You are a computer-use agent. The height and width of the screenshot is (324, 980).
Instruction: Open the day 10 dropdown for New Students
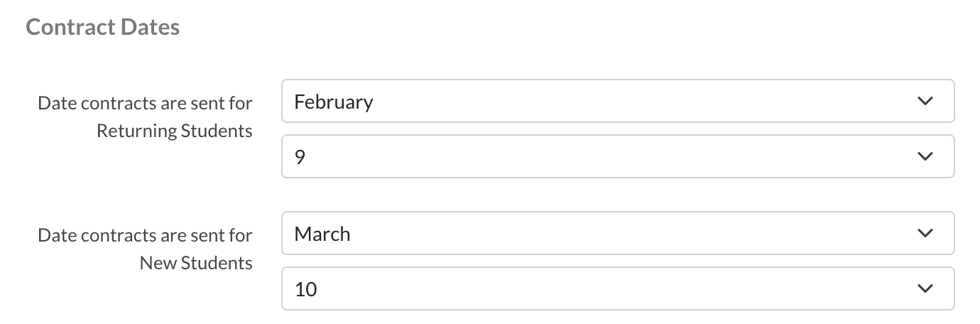tap(617, 288)
